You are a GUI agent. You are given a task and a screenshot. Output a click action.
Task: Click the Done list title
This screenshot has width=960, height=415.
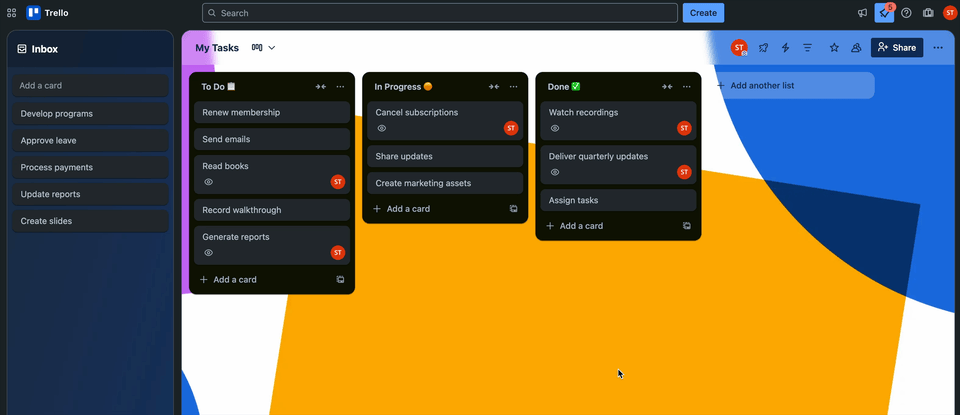click(564, 87)
